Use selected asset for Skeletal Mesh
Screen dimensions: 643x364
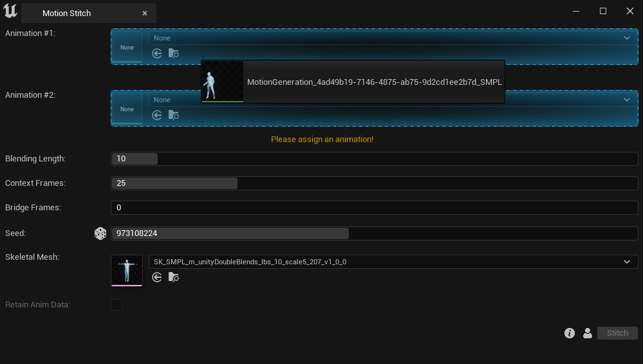[157, 277]
